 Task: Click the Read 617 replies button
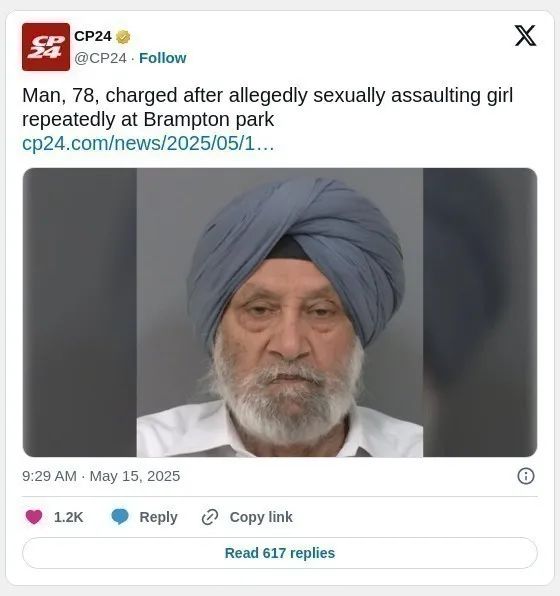280,553
